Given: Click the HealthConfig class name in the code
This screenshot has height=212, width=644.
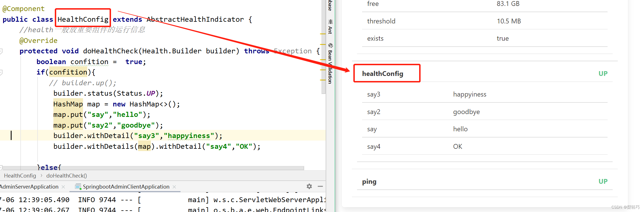Looking at the screenshot, I should (83, 19).
